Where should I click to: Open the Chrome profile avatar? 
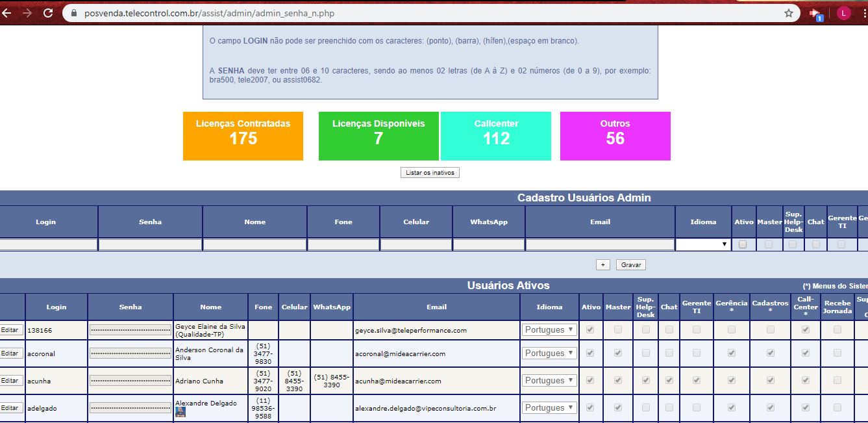[x=843, y=13]
